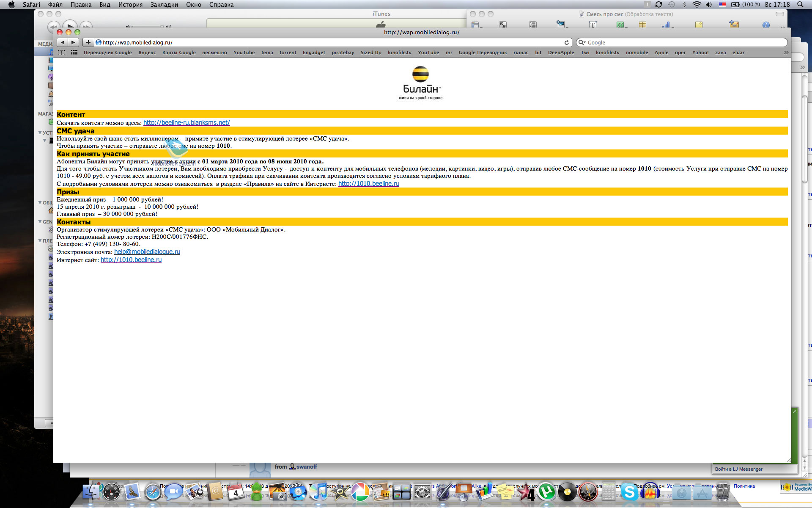The height and width of the screenshot is (508, 812).
Task: Open the torrent bookmark
Action: [x=288, y=52]
